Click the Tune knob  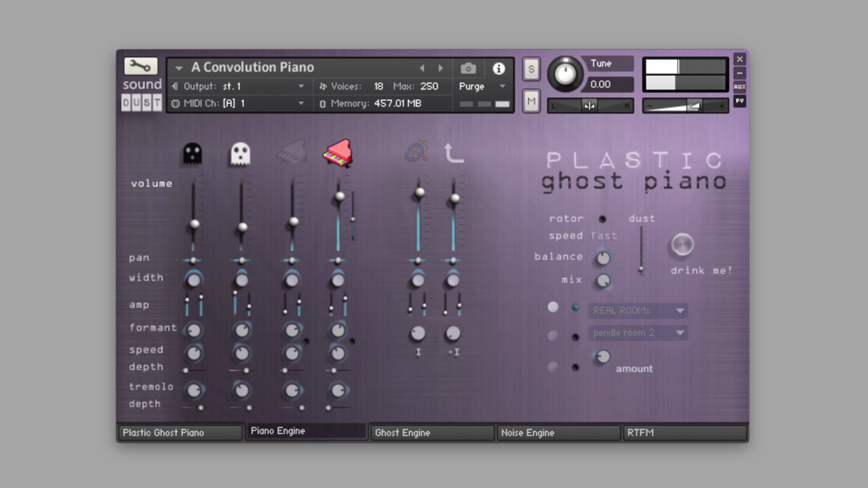click(x=565, y=74)
